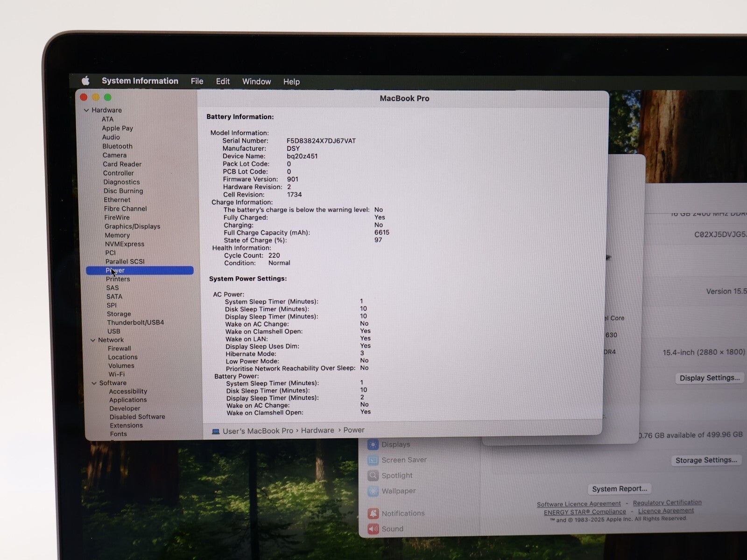The image size is (747, 560).
Task: Click Storage Settings button in background window
Action: [706, 460]
